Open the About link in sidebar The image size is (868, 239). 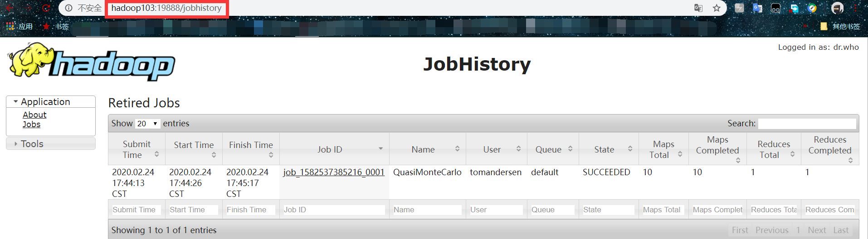pos(34,115)
